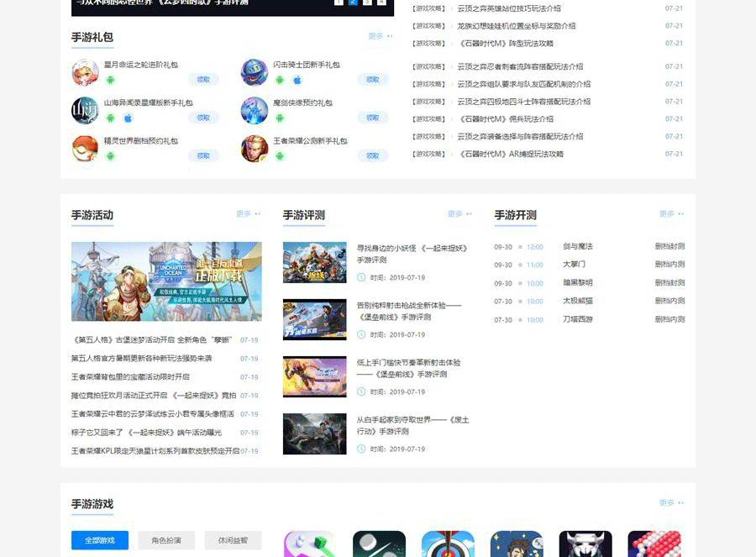Click Apple icon under 山海异闻录星耀版新手礼包
The width and height of the screenshot is (756, 557).
coord(128,118)
